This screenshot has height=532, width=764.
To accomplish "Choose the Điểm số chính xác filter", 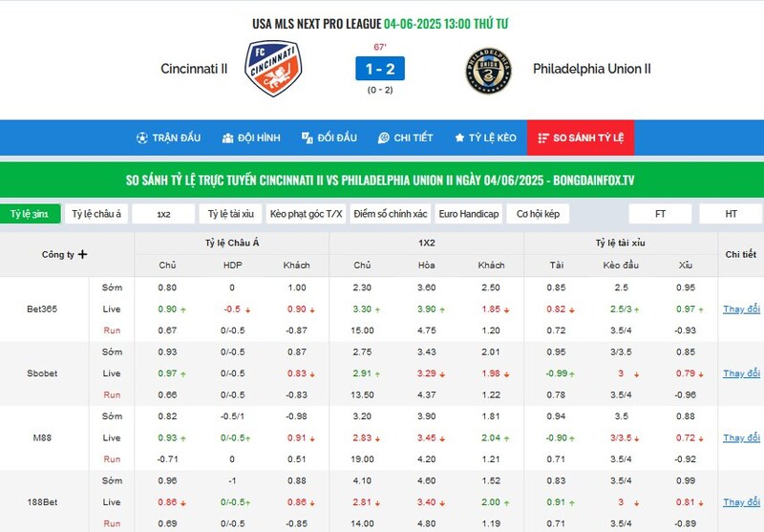I will click(x=391, y=214).
